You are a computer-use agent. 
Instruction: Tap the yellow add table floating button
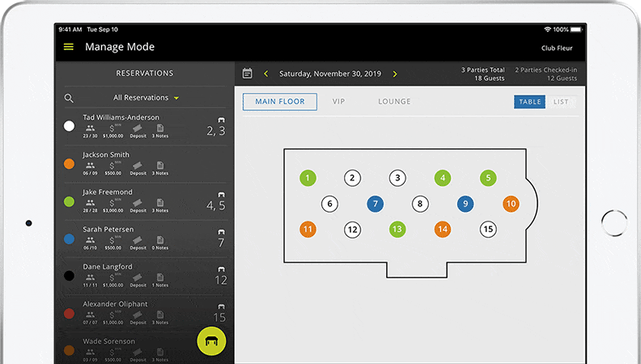[x=212, y=341]
